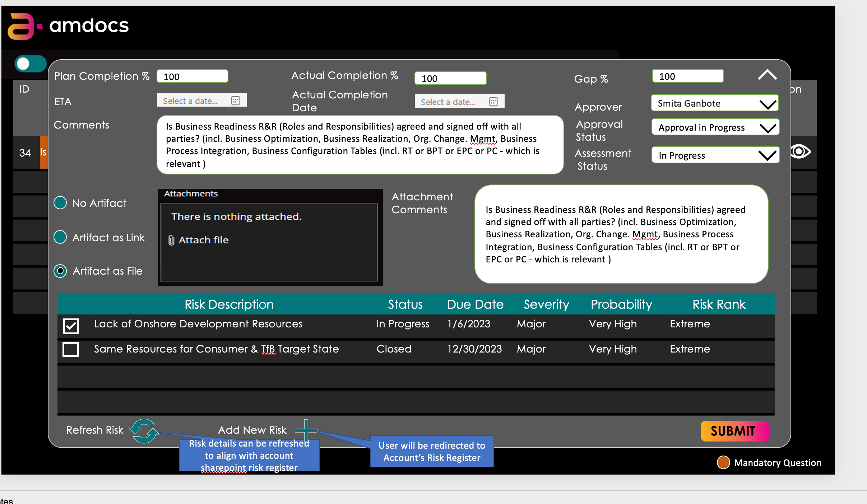
Task: Toggle the teal switch at top left
Action: click(30, 64)
